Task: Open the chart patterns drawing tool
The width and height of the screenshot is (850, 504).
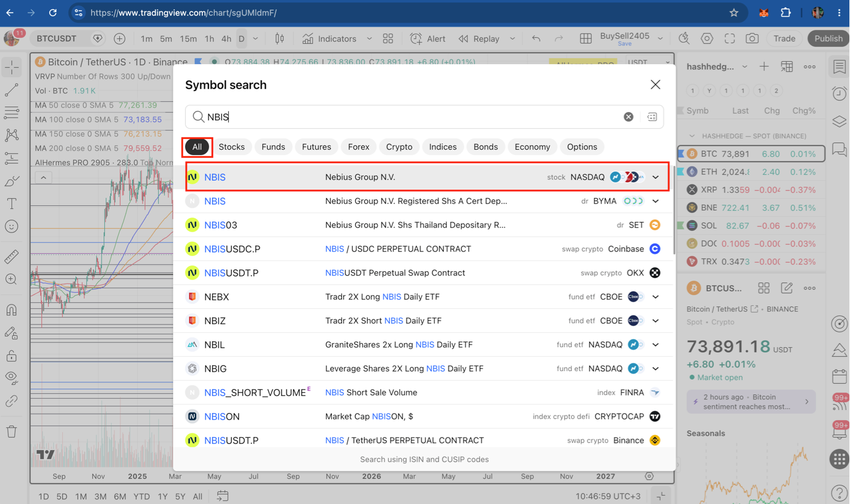Action: click(x=12, y=135)
